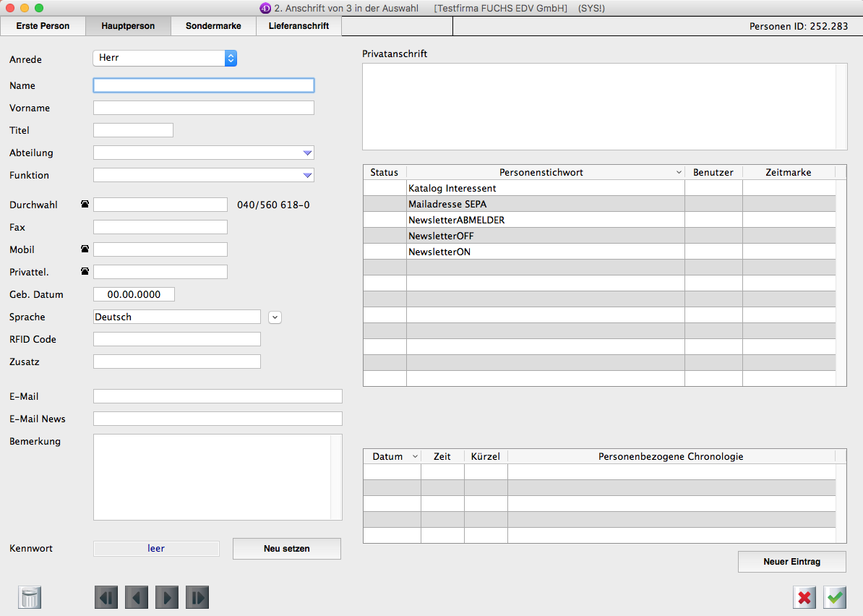Click the phone icon next to Mobil
Viewport: 863px width, 616px height.
pos(85,249)
